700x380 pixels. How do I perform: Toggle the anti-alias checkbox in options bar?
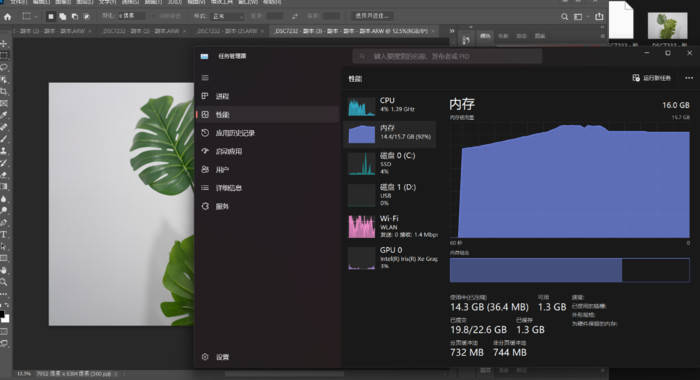[x=154, y=16]
